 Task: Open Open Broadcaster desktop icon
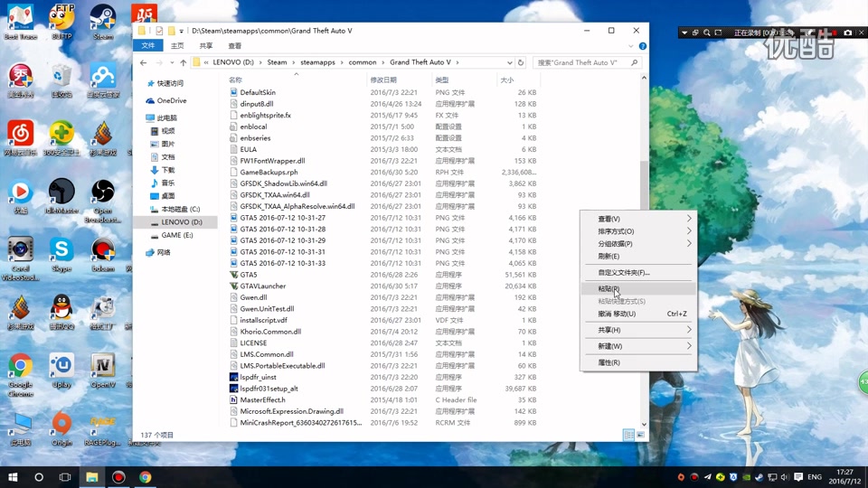click(x=103, y=202)
